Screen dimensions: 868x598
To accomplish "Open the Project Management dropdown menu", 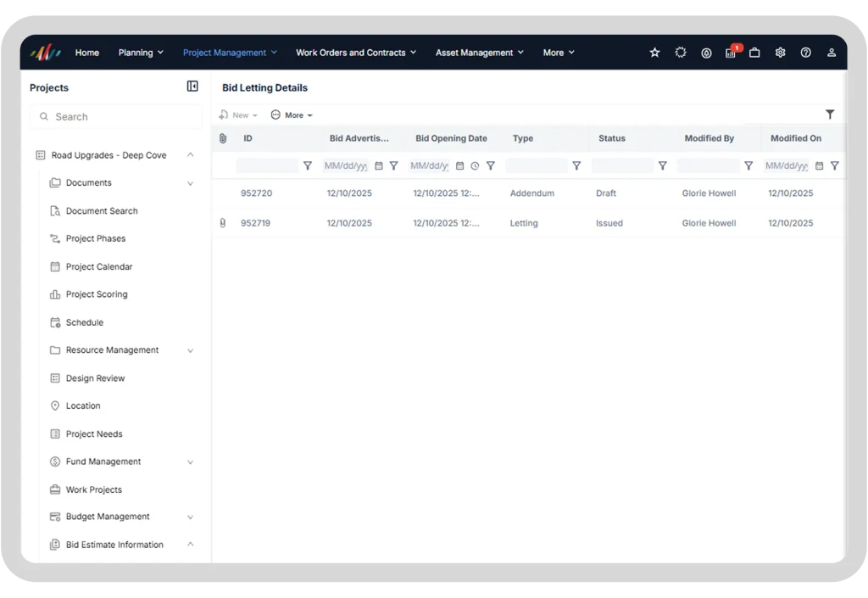I will [230, 53].
